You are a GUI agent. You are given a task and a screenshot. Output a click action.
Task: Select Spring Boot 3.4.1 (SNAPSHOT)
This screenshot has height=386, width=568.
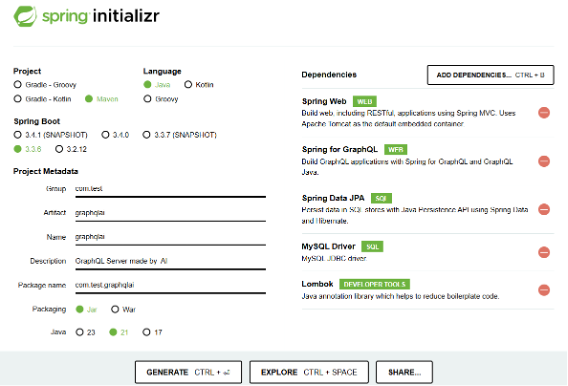pyautogui.click(x=50, y=135)
